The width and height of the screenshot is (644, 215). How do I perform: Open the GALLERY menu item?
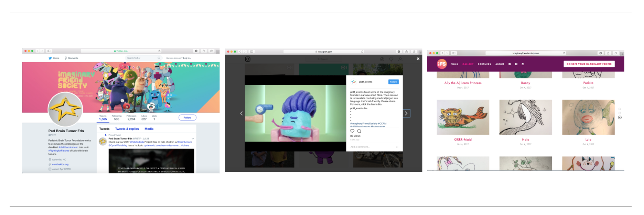click(468, 64)
